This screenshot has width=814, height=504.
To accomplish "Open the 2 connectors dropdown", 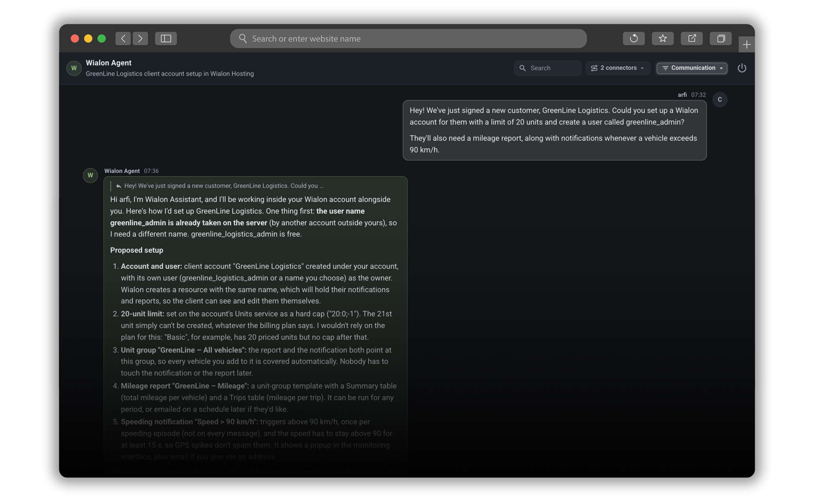I will pyautogui.click(x=618, y=68).
